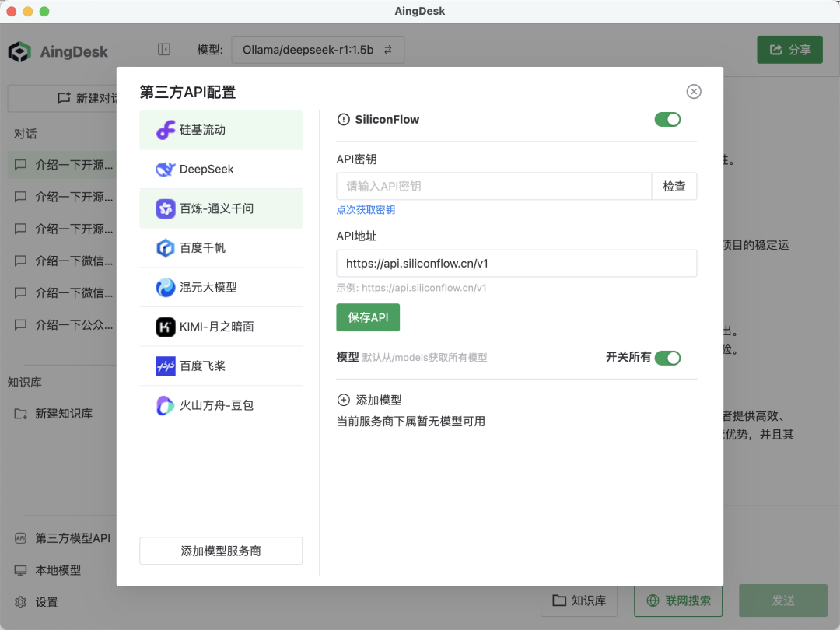Click the 保存API button
Viewport: 840px width, 630px height.
(x=368, y=317)
